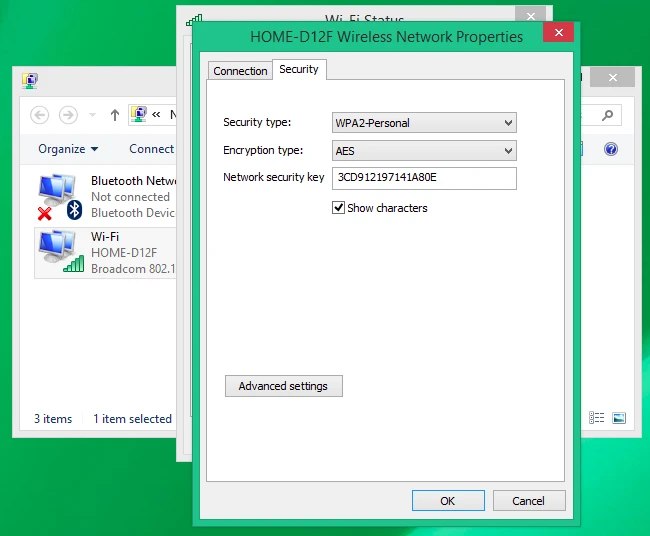Select the Security tab
Viewport: 650px width, 536px height.
(x=299, y=69)
